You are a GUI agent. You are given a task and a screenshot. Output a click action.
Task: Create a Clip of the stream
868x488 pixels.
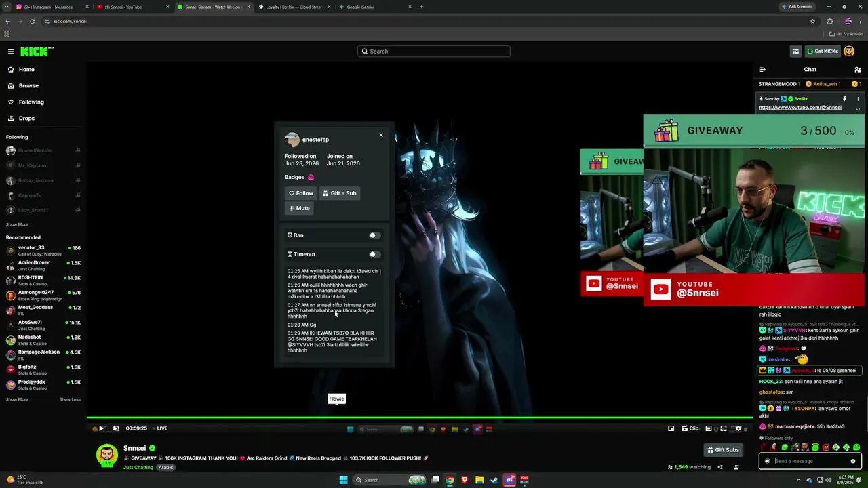pos(690,428)
